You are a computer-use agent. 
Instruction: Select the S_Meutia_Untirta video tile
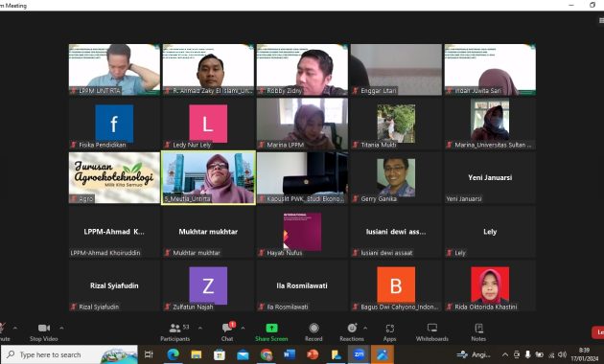click(x=208, y=177)
